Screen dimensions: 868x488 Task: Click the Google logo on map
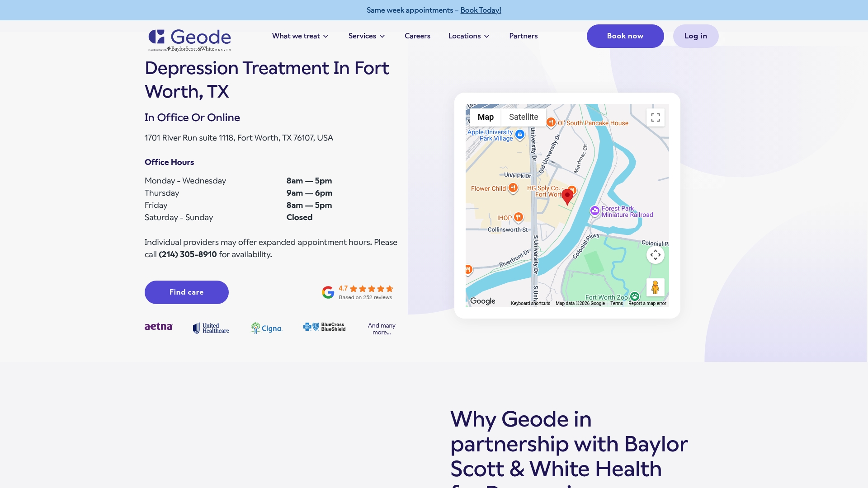[483, 301]
